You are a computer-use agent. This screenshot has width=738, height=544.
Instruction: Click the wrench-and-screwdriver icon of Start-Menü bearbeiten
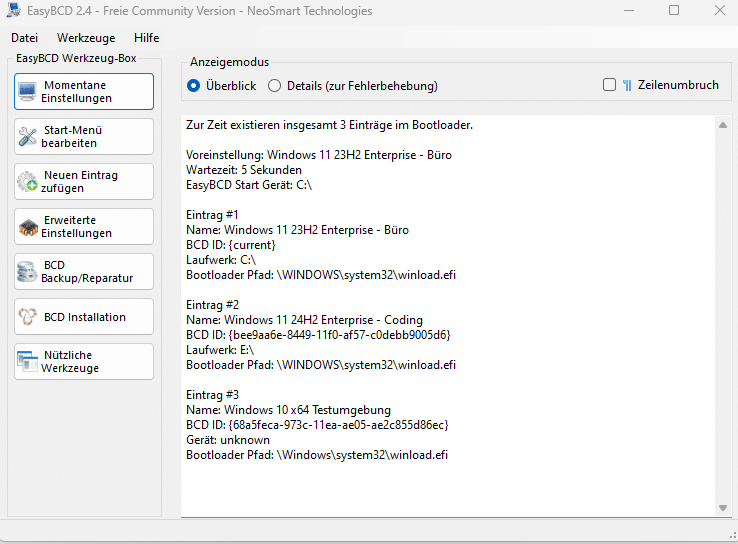[x=27, y=136]
